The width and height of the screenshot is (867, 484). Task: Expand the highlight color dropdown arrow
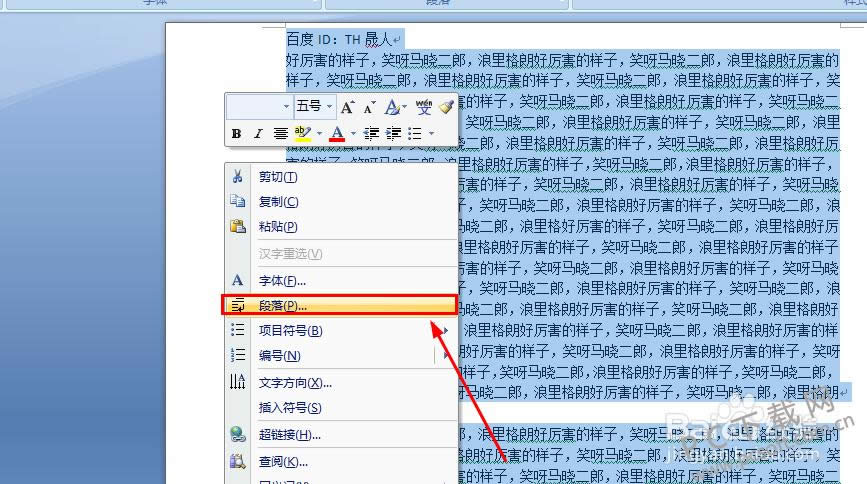(319, 133)
